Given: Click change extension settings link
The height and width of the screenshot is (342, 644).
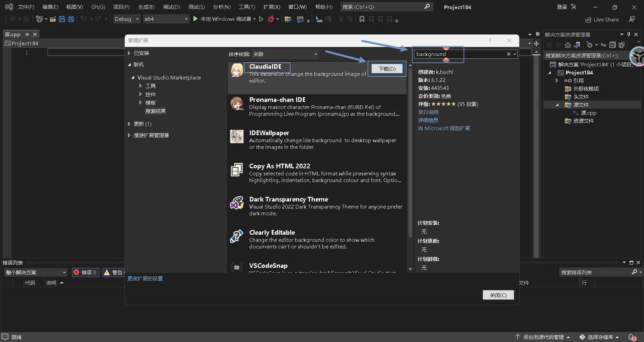Looking at the screenshot, I should pyautogui.click(x=145, y=279).
